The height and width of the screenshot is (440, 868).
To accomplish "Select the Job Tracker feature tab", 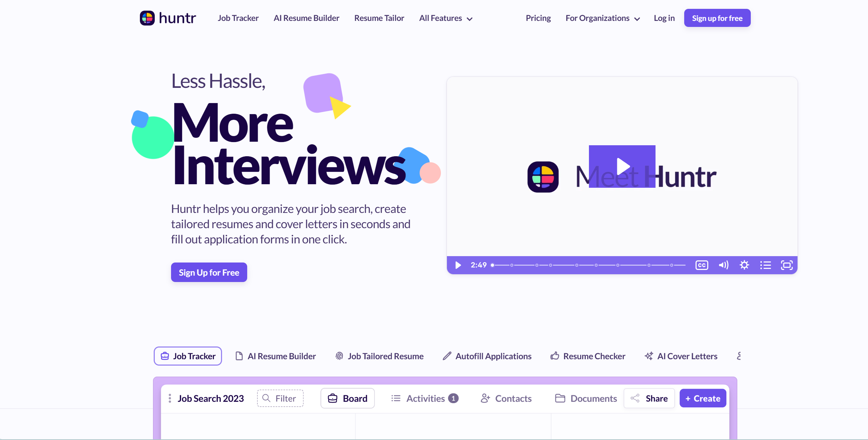I will coord(188,356).
